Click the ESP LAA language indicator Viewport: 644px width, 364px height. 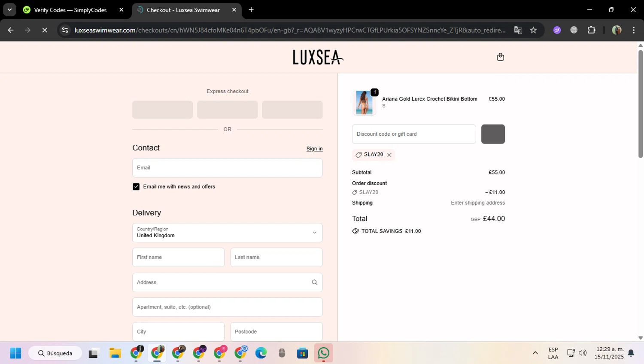(553, 353)
